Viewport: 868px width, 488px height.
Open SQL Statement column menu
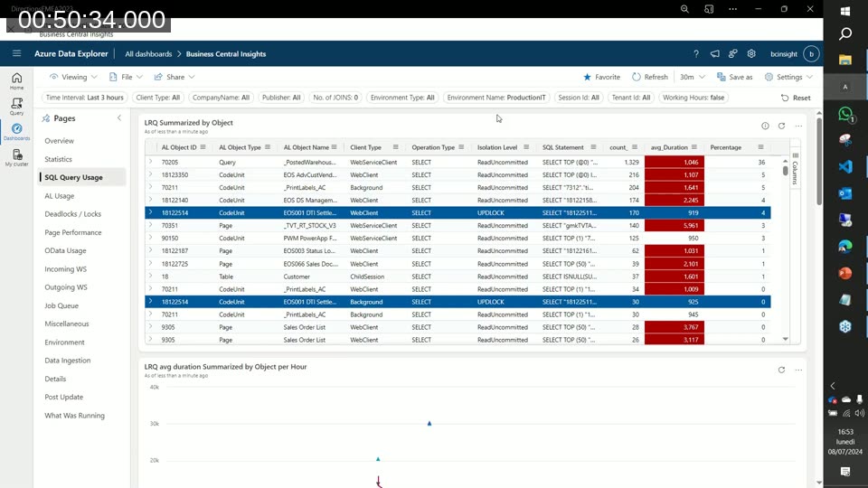(x=593, y=147)
